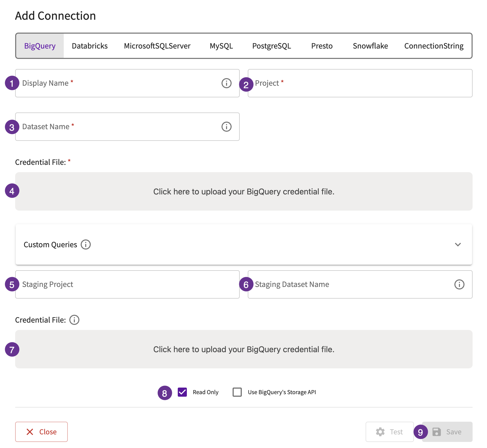
Task: Click the Custom Queries info icon
Action: pyautogui.click(x=86, y=244)
